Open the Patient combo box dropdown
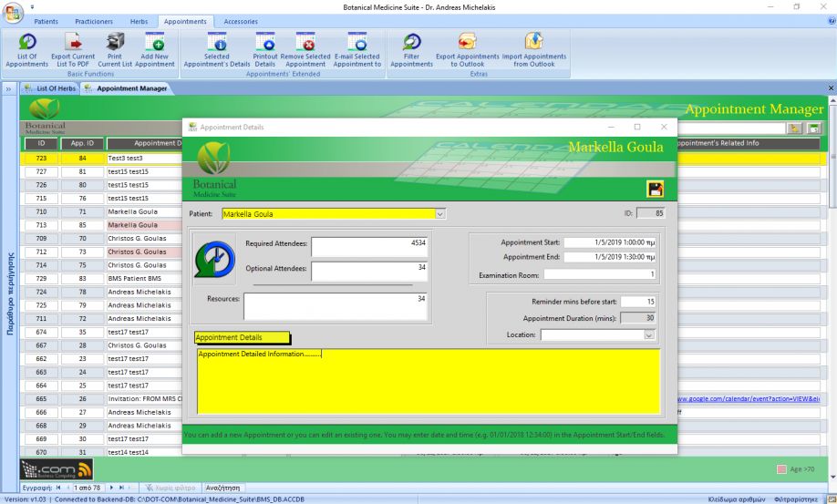This screenshot has height=504, width=837. point(439,214)
